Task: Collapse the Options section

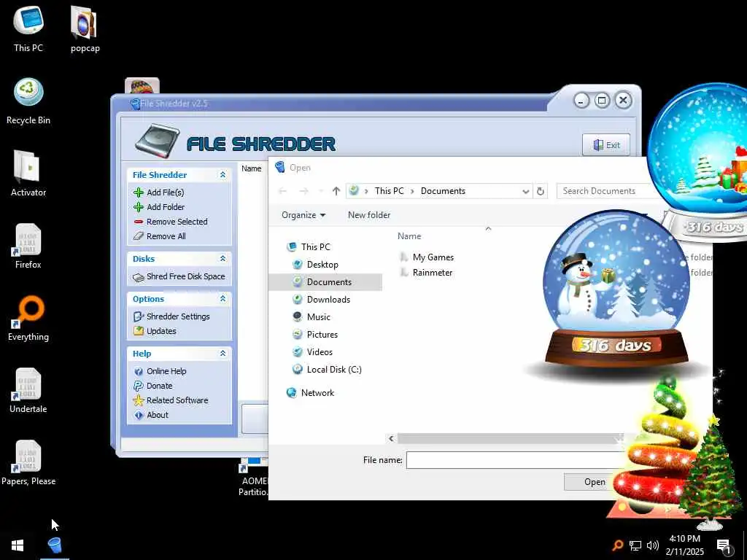Action: tap(222, 298)
